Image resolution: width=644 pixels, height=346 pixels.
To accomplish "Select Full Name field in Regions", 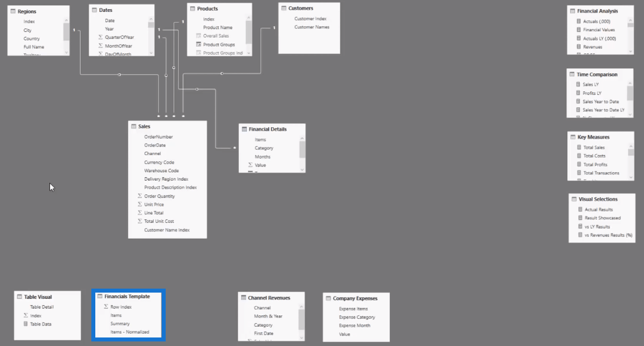I will pos(33,47).
